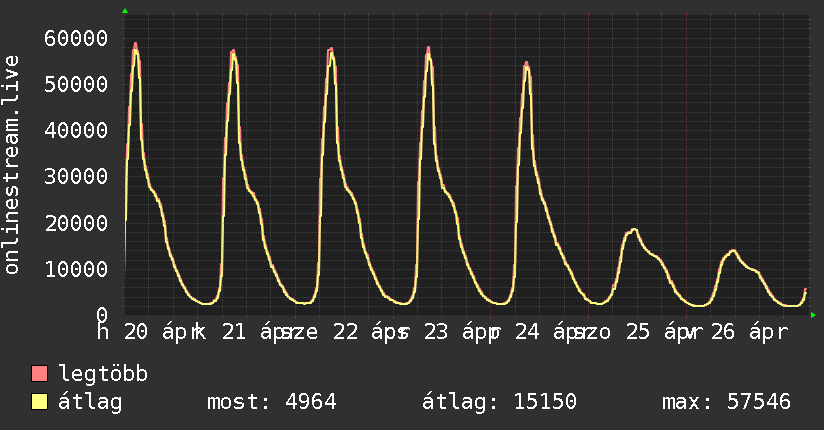
Task: Click the 20000 y-axis label
Action: pos(76,223)
